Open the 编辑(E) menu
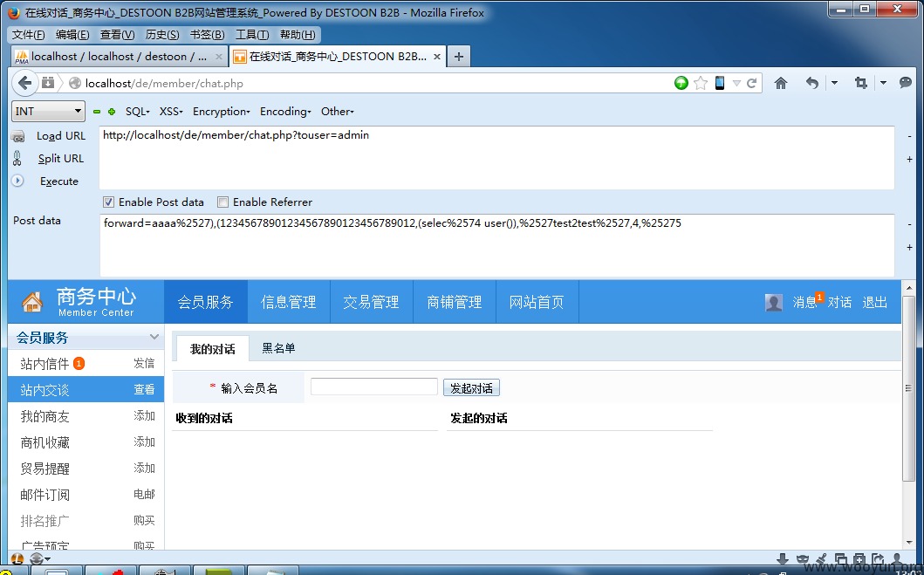The height and width of the screenshot is (575, 924). coord(72,35)
